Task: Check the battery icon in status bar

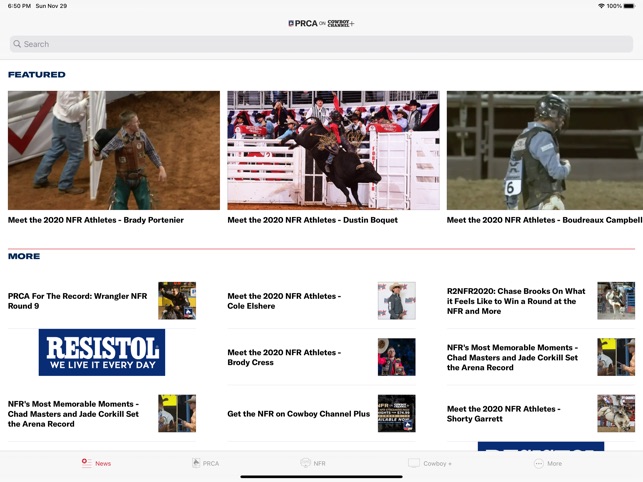Action: [x=629, y=6]
